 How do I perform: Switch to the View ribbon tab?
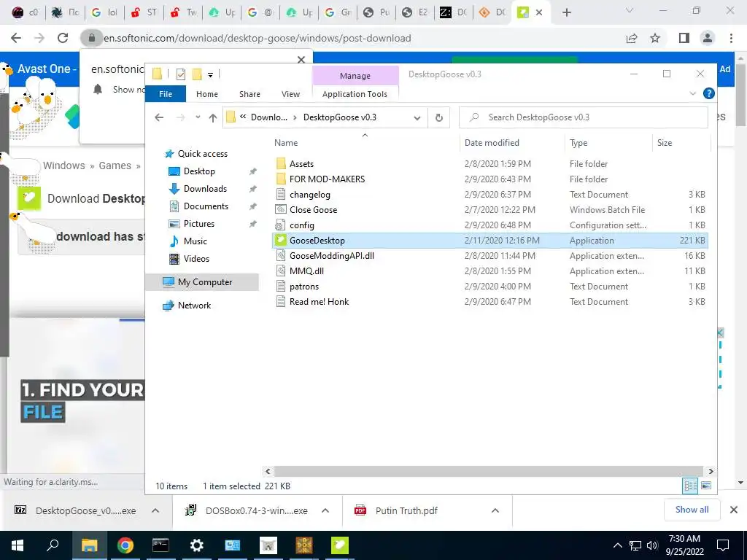click(290, 94)
